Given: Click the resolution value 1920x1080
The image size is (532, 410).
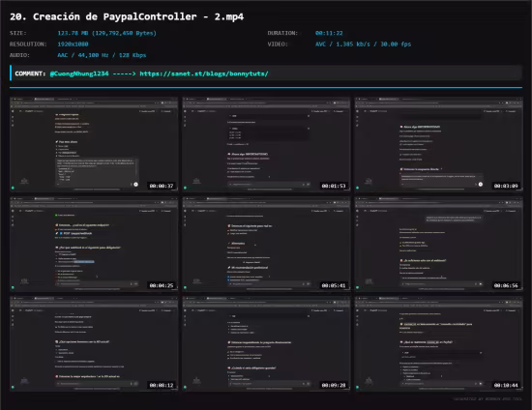Looking at the screenshot, I should 73,44.
